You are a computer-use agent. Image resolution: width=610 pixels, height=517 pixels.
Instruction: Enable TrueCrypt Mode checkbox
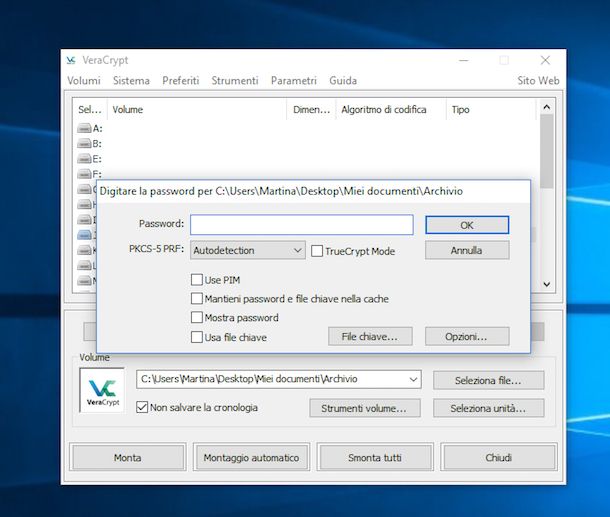pyautogui.click(x=317, y=251)
